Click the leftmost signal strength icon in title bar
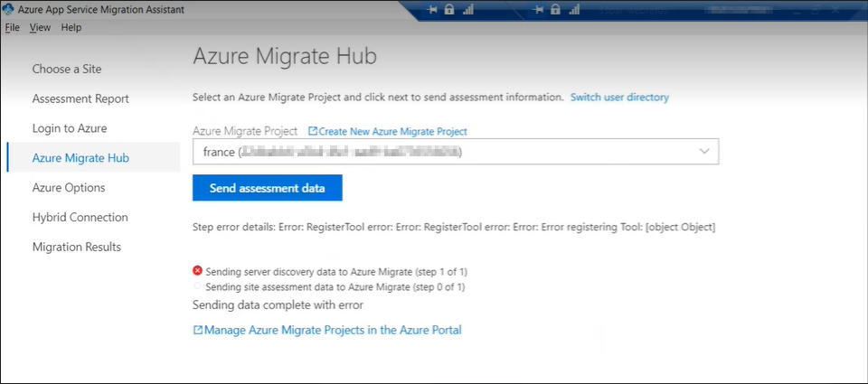The image size is (868, 384). [468, 10]
